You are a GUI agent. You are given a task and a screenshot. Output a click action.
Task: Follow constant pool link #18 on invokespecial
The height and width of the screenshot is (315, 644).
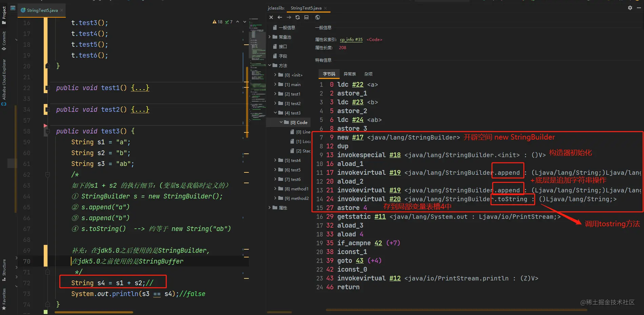point(395,155)
